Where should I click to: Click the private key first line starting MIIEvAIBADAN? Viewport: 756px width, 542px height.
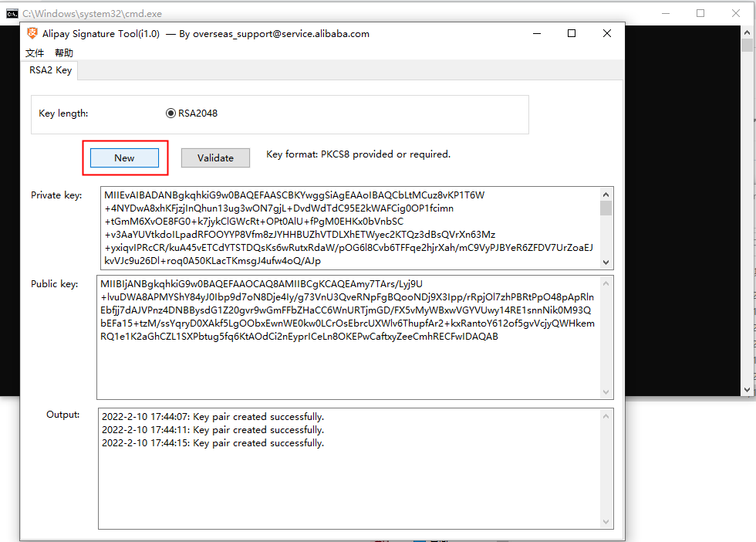(x=294, y=195)
